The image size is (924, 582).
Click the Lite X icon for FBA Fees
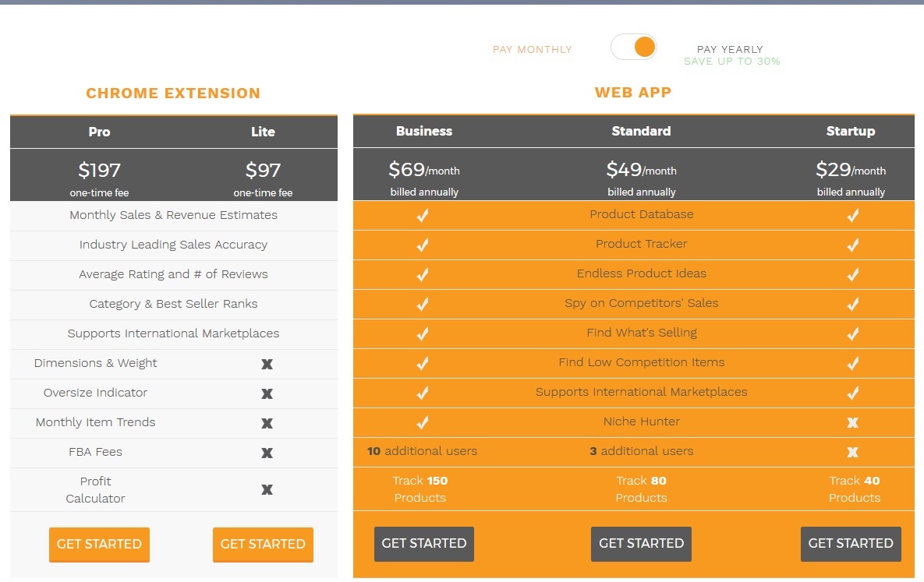[267, 453]
